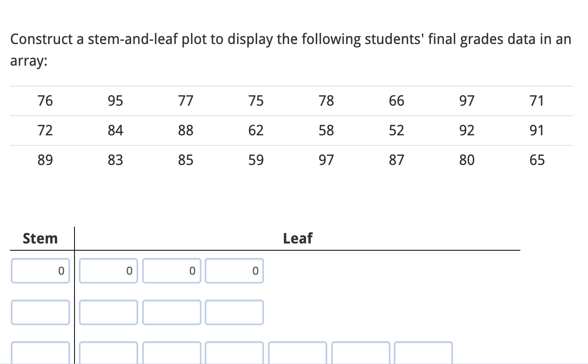Select the second-row stem input box
Viewport: 588px width, 364px height.
click(40, 313)
